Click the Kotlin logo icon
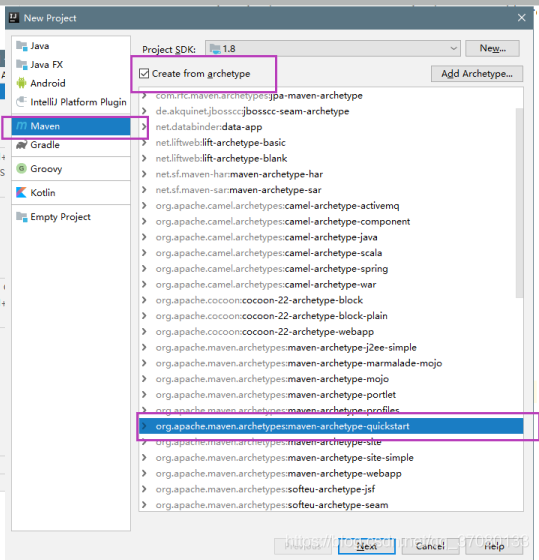This screenshot has width=539, height=560. pyautogui.click(x=21, y=192)
